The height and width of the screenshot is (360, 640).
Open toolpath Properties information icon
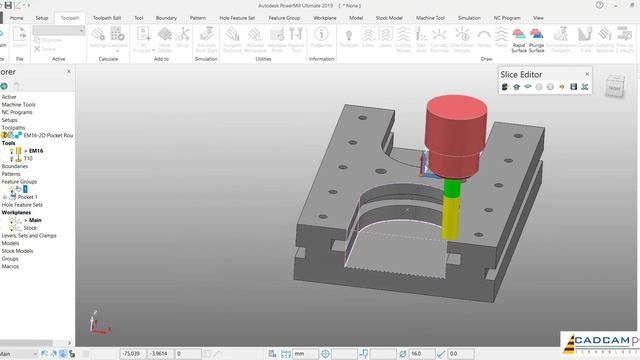click(x=321, y=38)
